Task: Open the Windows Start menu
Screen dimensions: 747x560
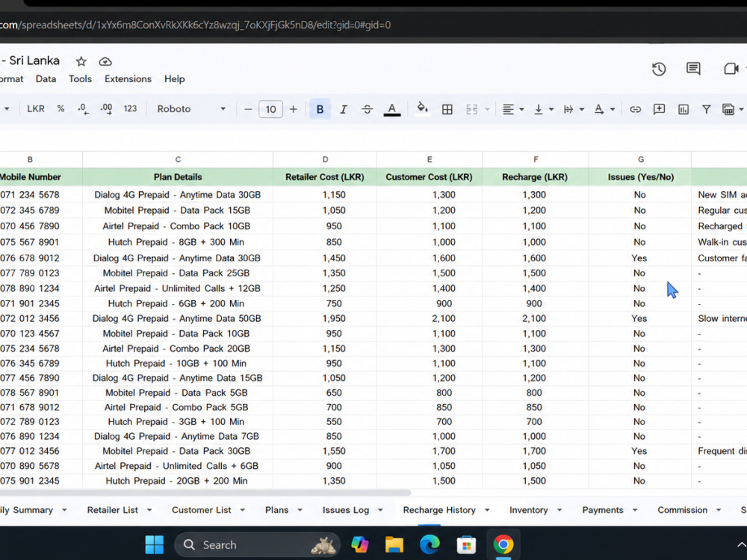Action: tap(155, 544)
